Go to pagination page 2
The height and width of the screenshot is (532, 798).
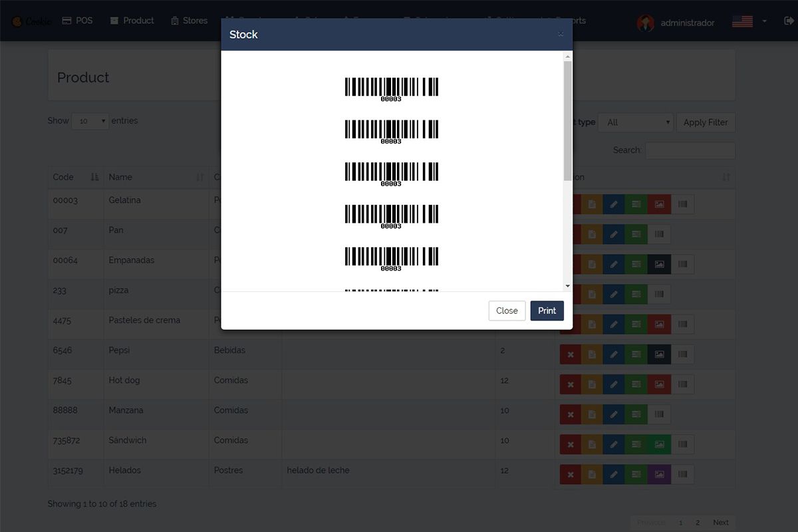tap(698, 523)
